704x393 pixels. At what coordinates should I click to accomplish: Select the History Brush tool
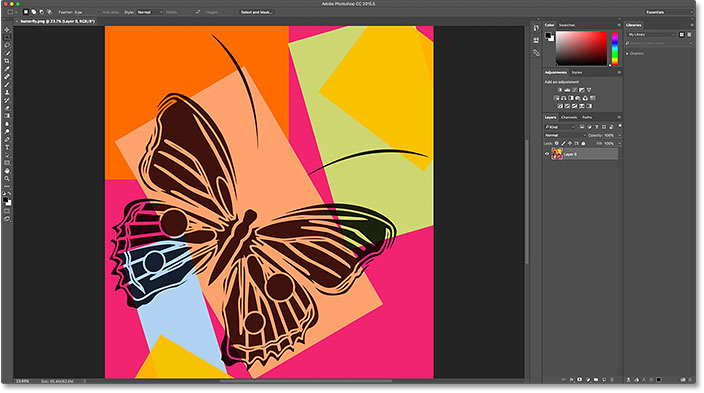point(7,100)
